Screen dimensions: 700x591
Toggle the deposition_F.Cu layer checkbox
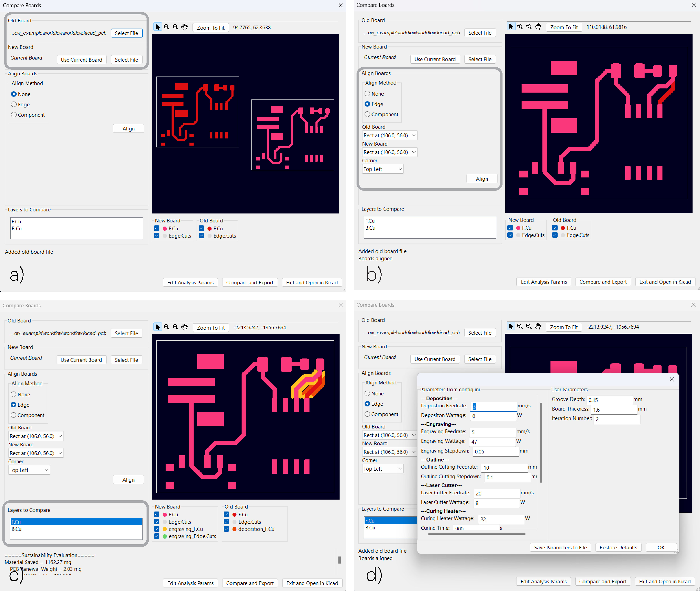pyautogui.click(x=226, y=529)
